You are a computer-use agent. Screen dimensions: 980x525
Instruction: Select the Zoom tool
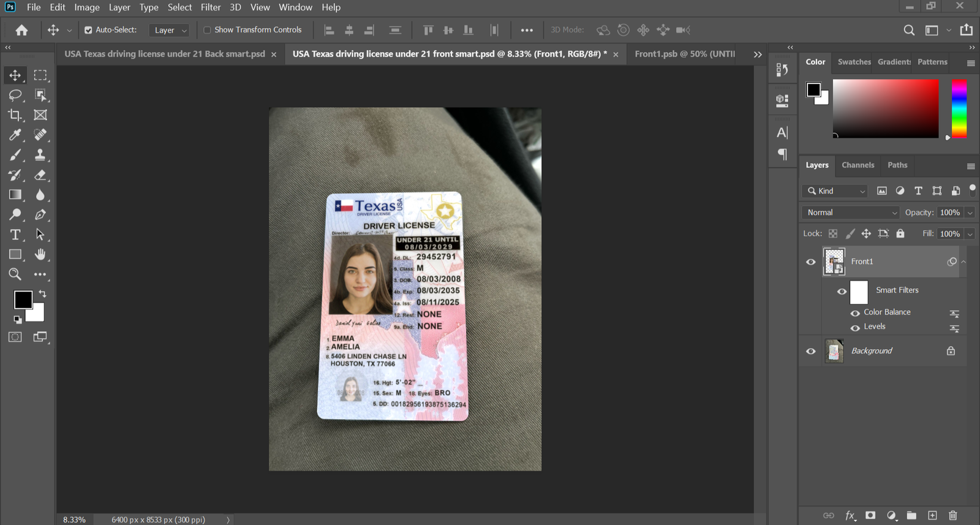click(15, 274)
